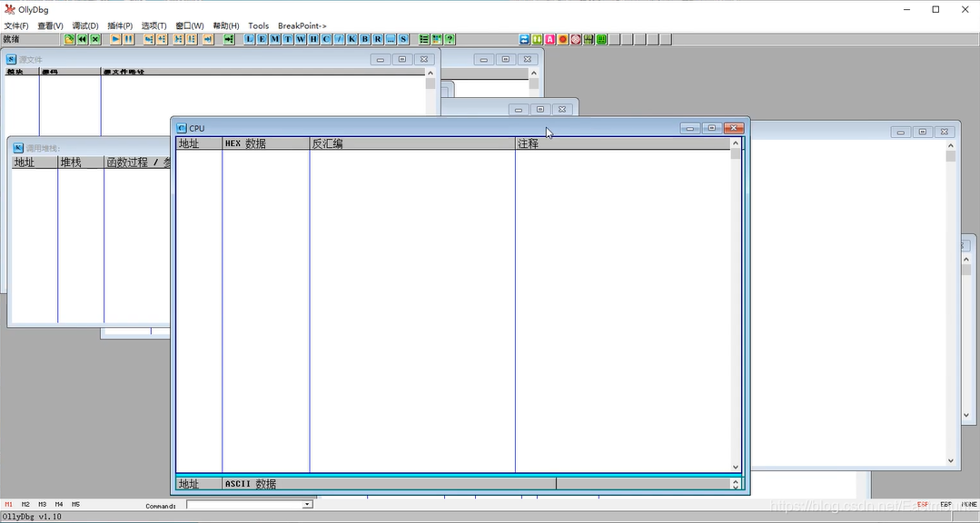
Task: Switch to M4 memory bookmark
Action: 59,504
